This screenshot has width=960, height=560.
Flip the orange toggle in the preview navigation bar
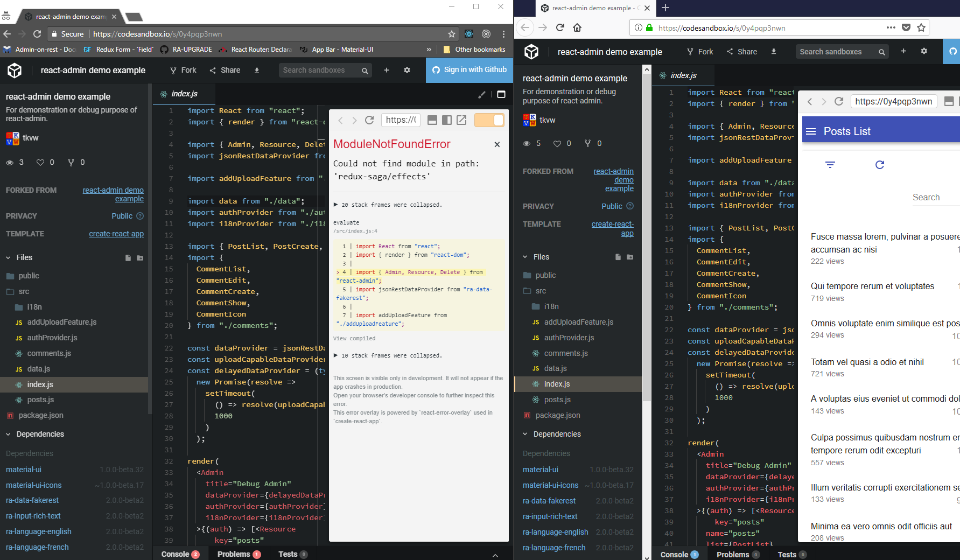[x=489, y=120]
